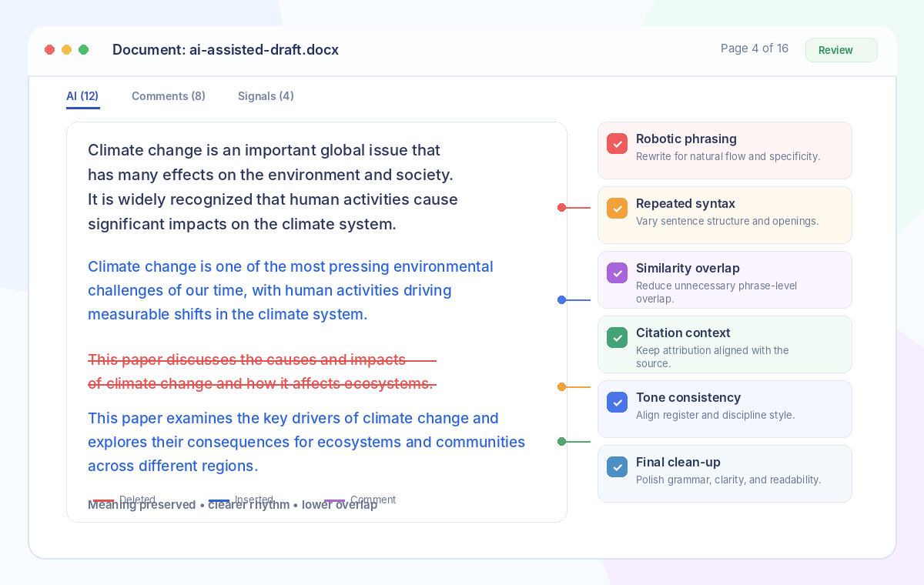Click the yellow window minimize dot

click(66, 50)
